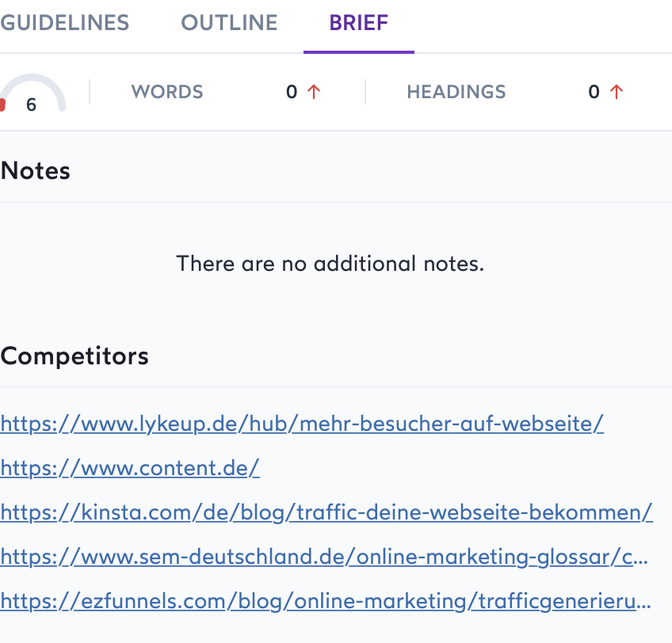Open the content.de competitor link
The image size is (672, 643).
click(x=130, y=468)
